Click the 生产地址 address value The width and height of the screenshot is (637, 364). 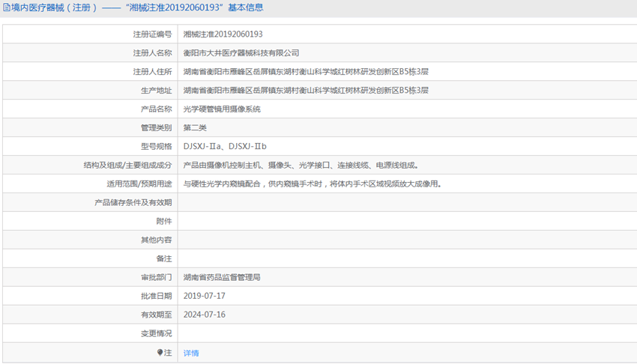pyautogui.click(x=306, y=90)
